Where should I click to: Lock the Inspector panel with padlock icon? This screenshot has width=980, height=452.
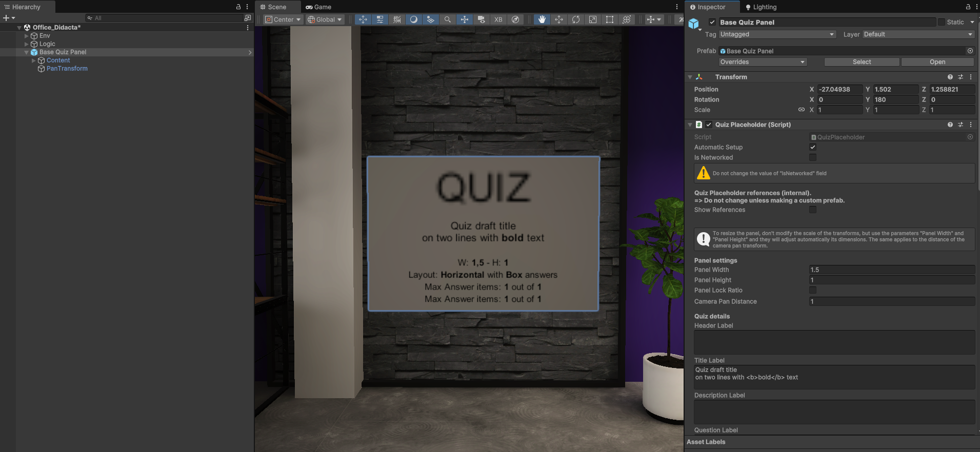[968, 7]
